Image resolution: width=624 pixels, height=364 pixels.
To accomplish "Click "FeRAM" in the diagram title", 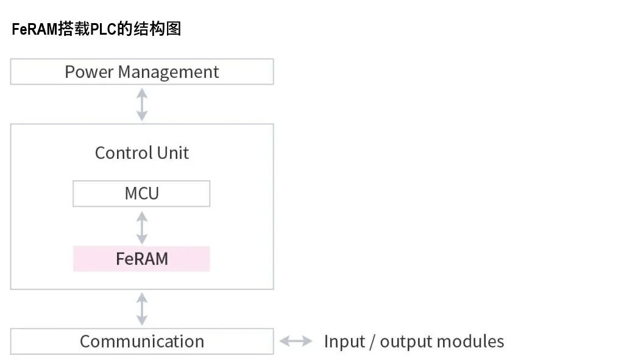I will 35,29.
